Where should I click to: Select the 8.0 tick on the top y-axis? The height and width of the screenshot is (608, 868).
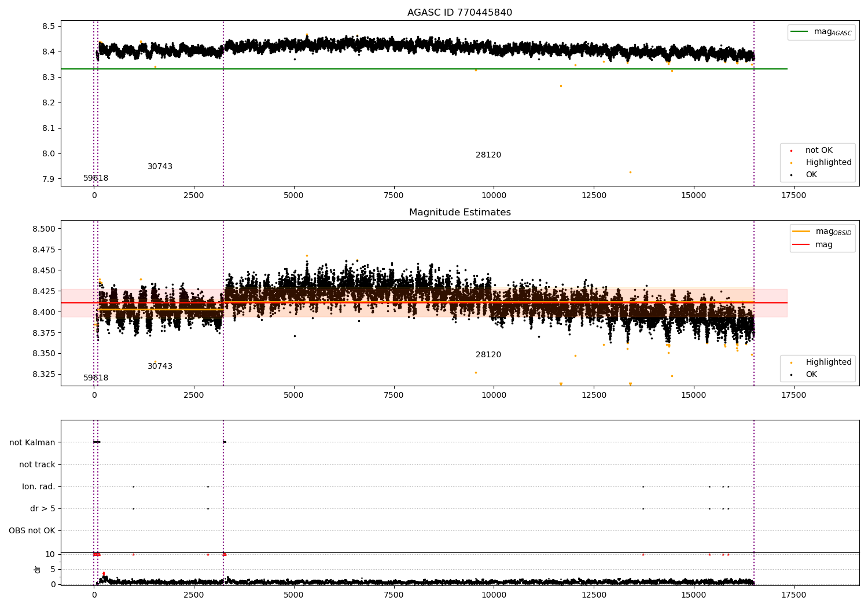49,154
